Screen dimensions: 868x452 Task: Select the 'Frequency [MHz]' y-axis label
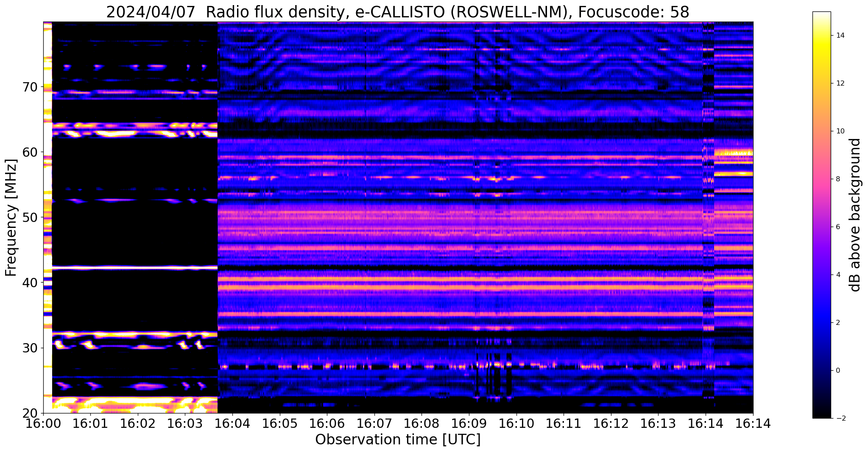11,218
